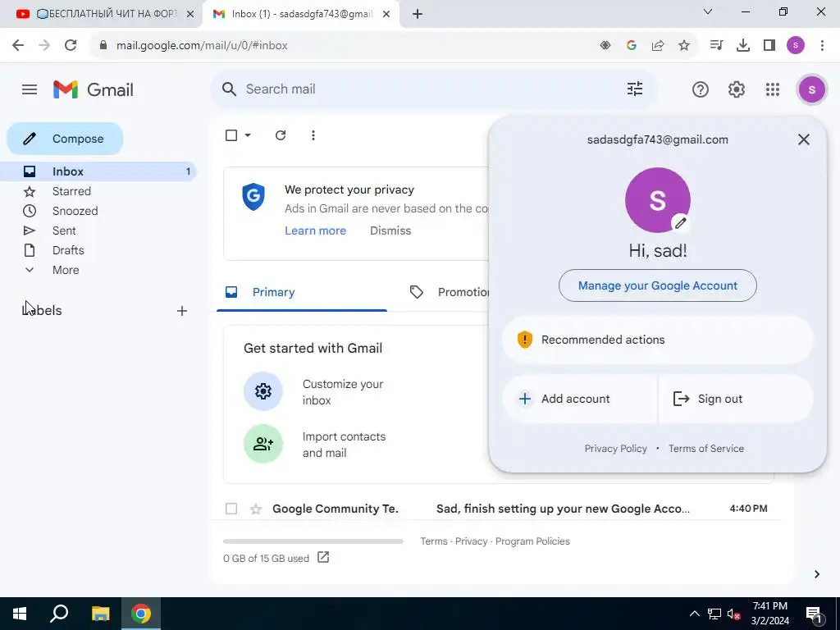Open Chrome downloads icon
840x630 pixels.
point(742,46)
